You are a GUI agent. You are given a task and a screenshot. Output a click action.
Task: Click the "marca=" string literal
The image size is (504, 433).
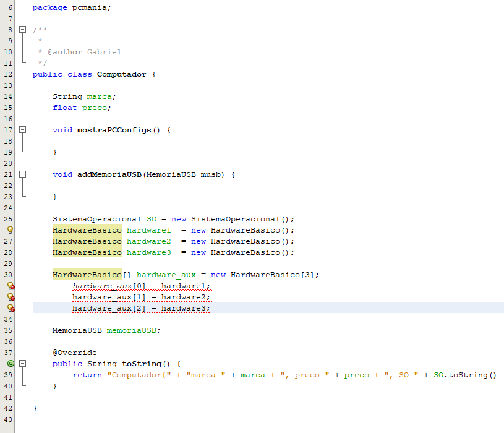tap(206, 375)
